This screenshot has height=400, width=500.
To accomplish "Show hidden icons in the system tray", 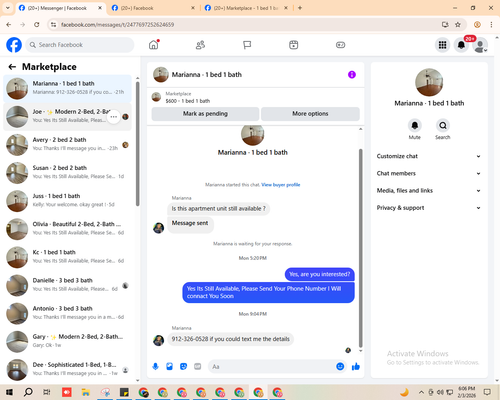I will (421, 392).
